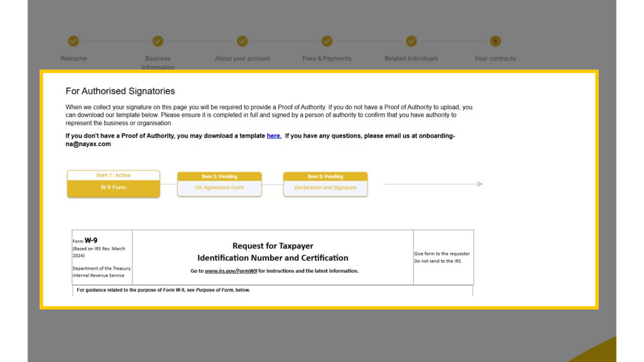The height and width of the screenshot is (362, 644).
Task: Click the Business Information step checkmark icon
Action: point(158,41)
